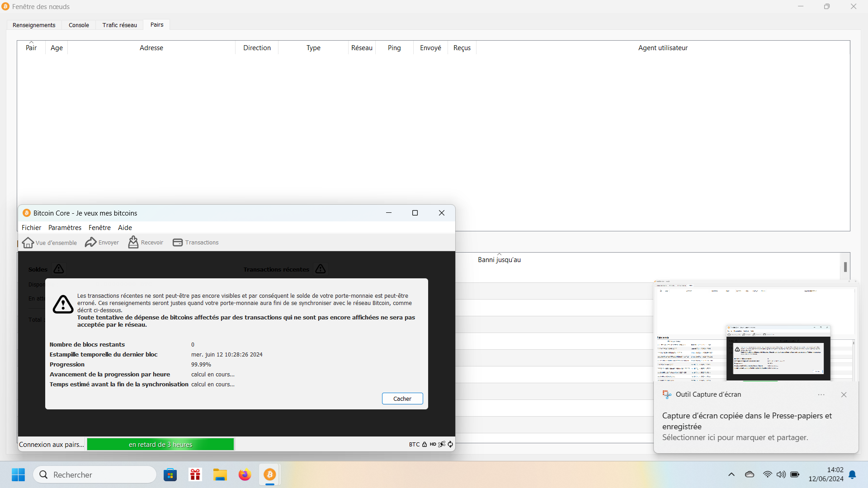This screenshot has width=868, height=488.
Task: Open the Transactions toolbar icon
Action: tap(178, 243)
